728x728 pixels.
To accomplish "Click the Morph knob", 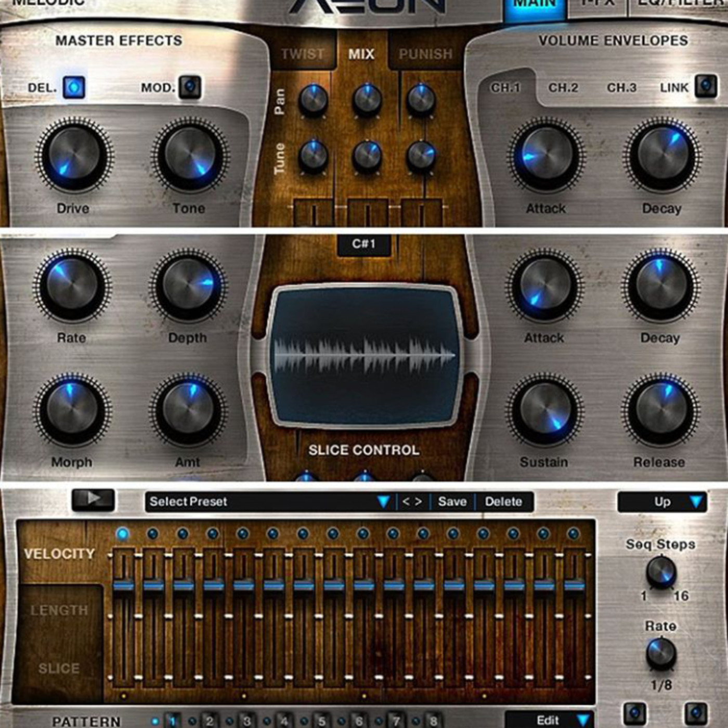I will 72,410.
